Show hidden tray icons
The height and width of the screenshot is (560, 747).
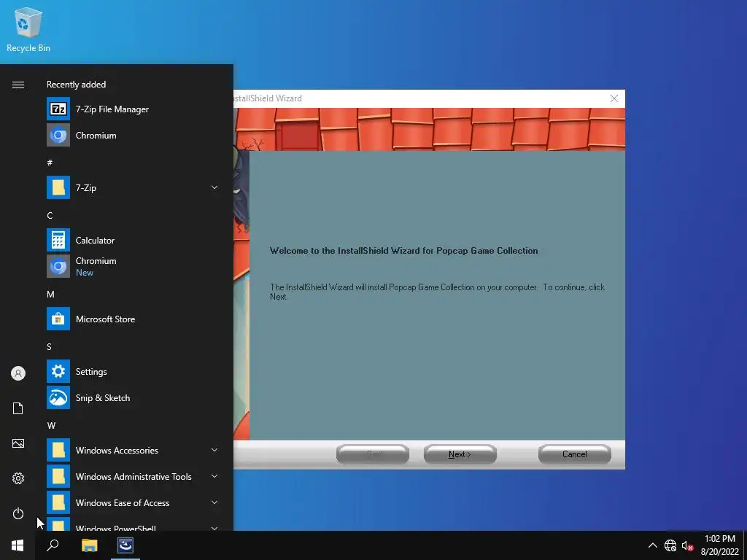(653, 545)
